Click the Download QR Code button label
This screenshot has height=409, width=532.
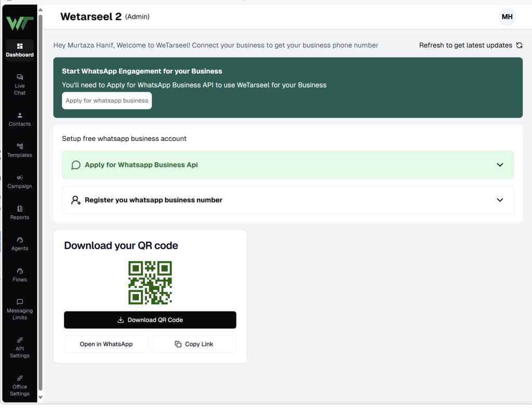155,320
